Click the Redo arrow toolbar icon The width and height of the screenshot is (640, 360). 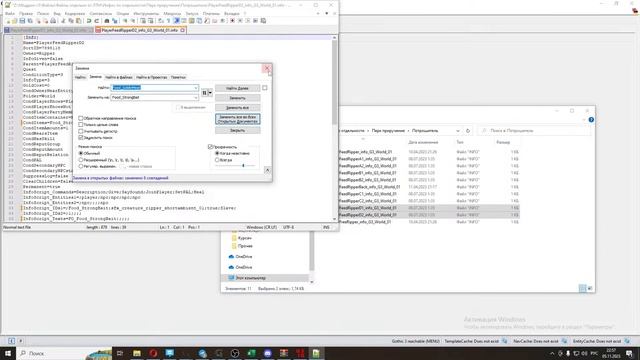click(x=97, y=21)
